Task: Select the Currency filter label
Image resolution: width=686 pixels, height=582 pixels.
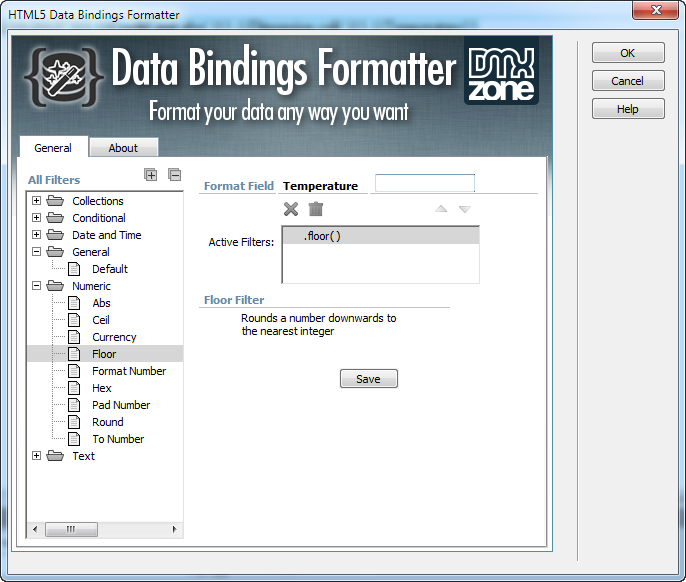Action: tap(114, 337)
